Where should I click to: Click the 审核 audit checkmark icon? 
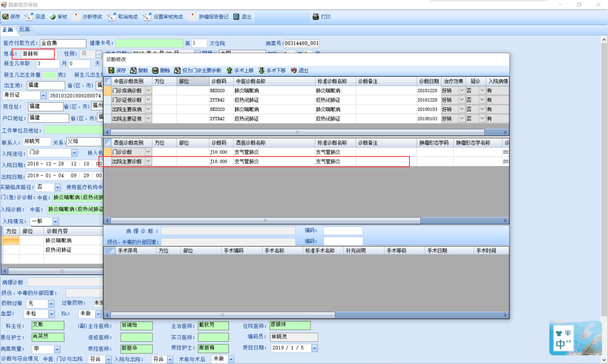[53, 17]
